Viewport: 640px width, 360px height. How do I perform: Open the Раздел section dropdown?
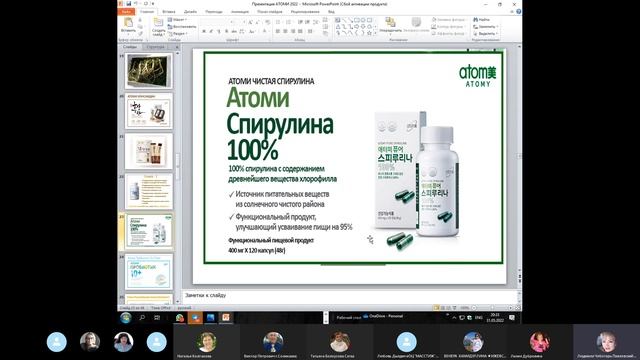[x=178, y=33]
